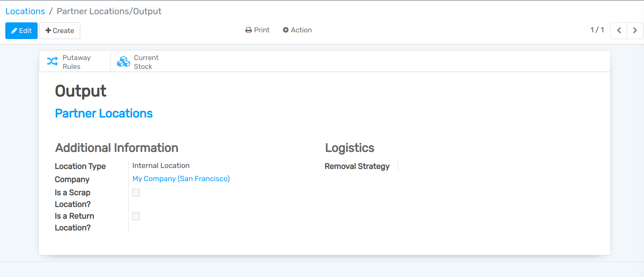Open My Company (San Francisco) link

(181, 179)
